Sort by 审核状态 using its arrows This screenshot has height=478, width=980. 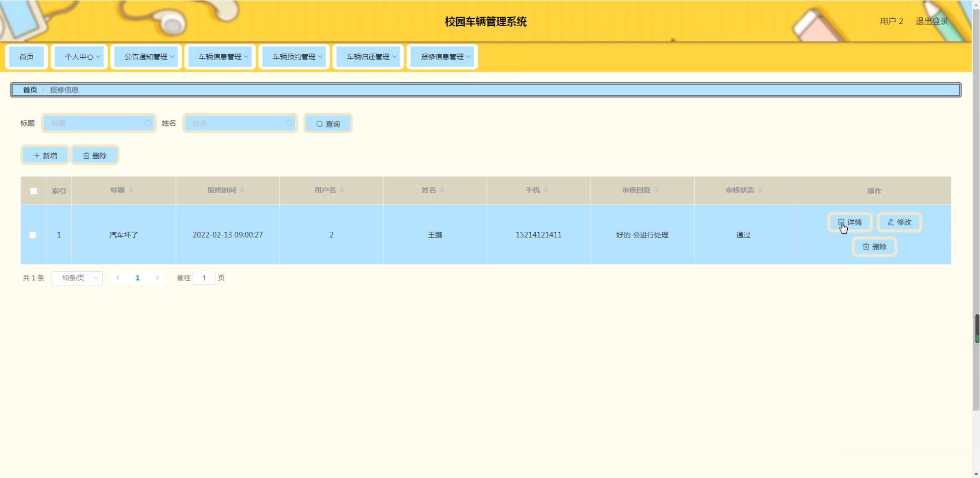pyautogui.click(x=760, y=190)
